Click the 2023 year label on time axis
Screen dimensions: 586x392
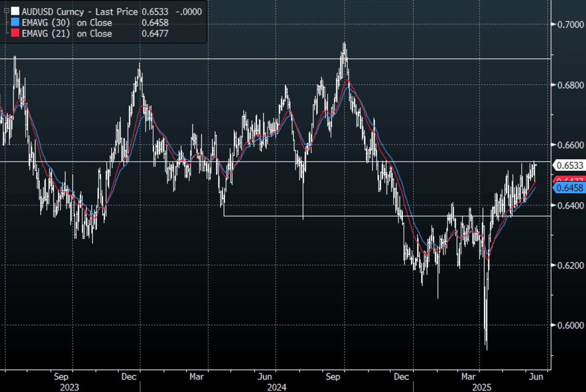pos(69,387)
